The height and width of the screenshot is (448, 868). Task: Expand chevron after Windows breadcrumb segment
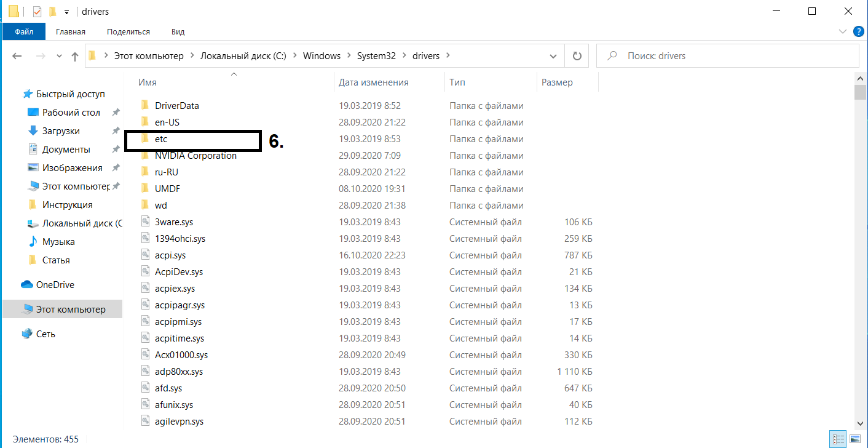[349, 56]
